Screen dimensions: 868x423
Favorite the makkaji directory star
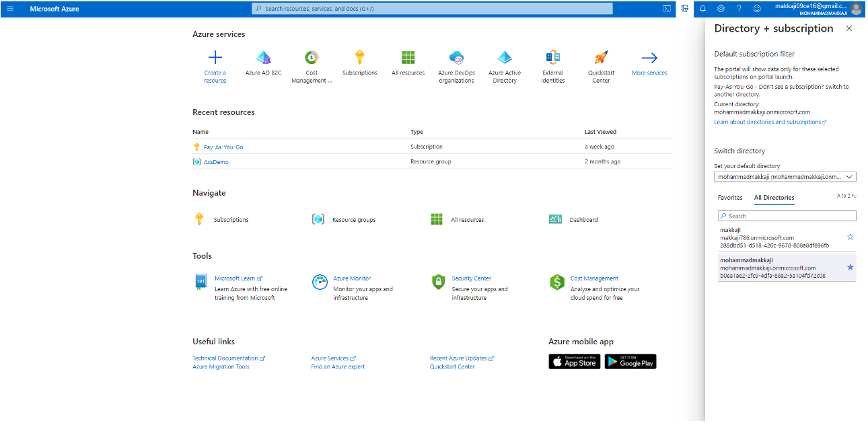[x=850, y=237]
